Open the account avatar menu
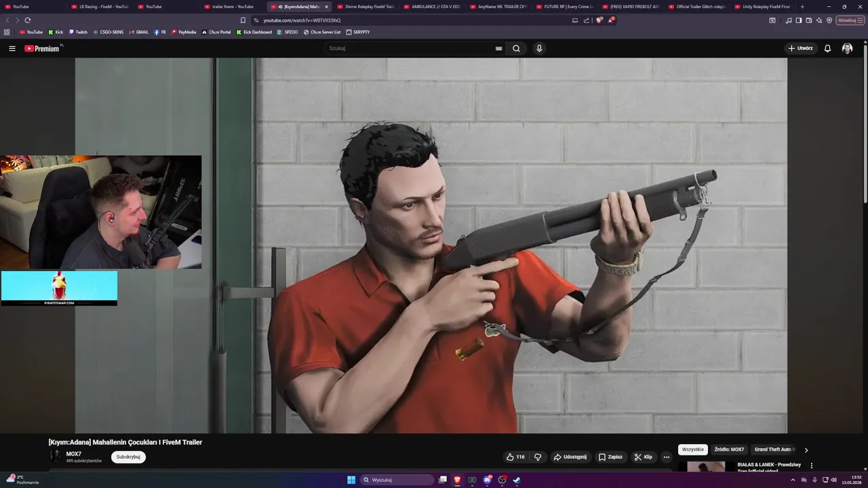The image size is (868, 488). [x=847, y=48]
